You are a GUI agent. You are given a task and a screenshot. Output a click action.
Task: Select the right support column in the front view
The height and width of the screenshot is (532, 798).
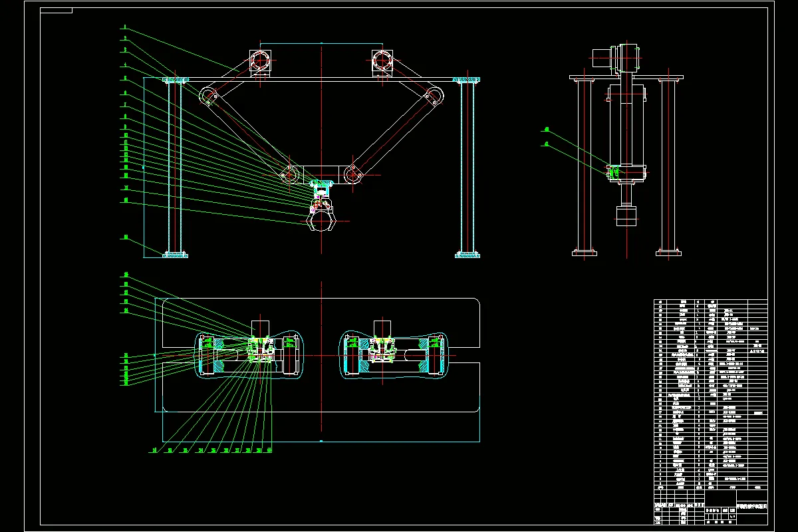(x=467, y=166)
